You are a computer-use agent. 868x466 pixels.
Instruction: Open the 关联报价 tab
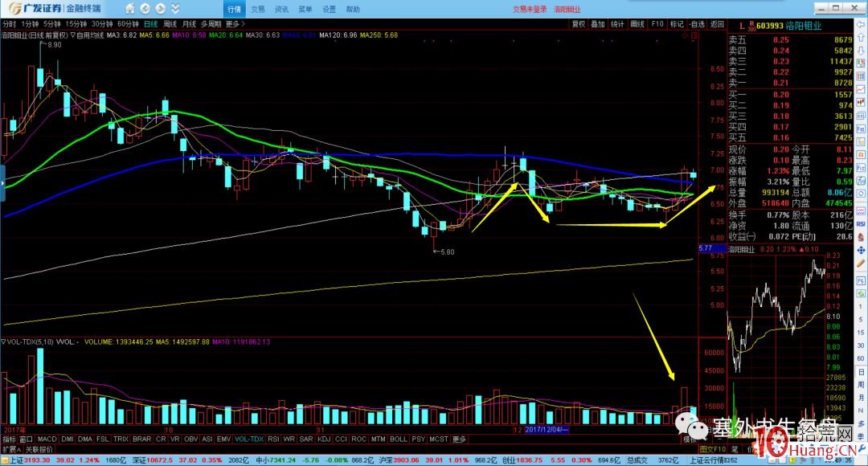pos(39,449)
